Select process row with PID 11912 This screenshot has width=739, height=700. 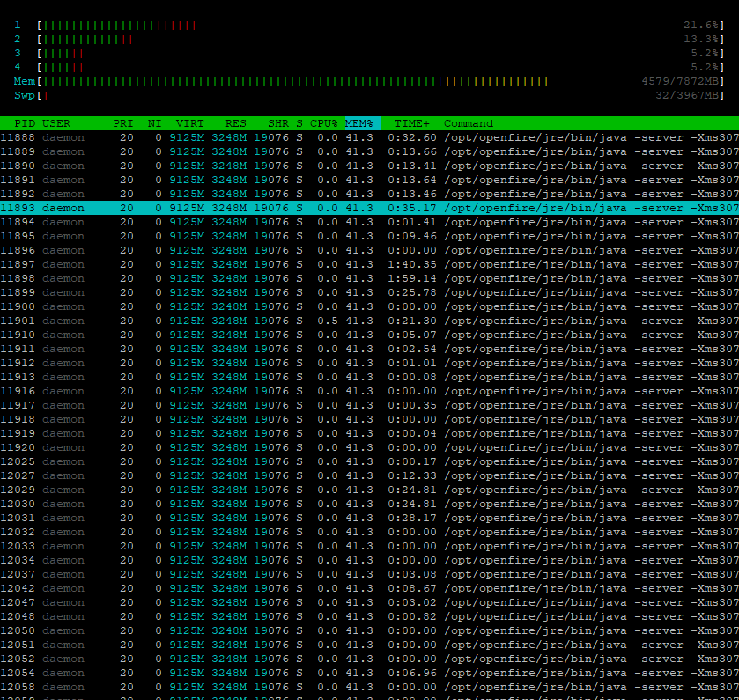click(x=370, y=363)
